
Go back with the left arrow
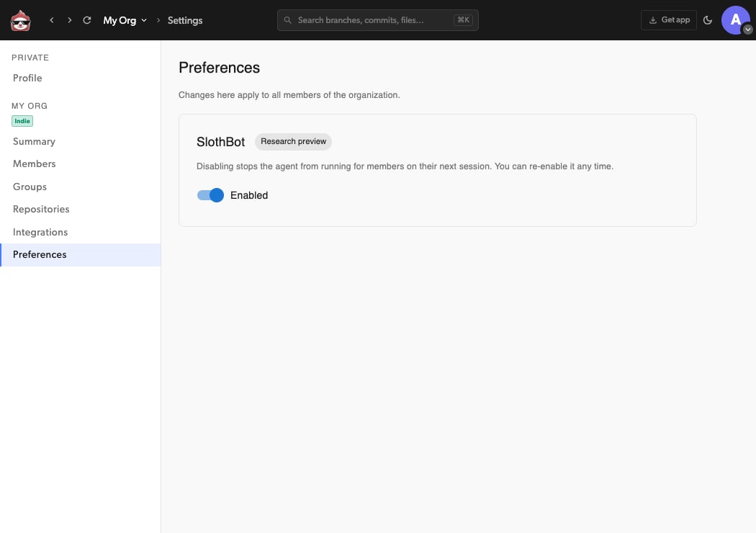(x=52, y=20)
